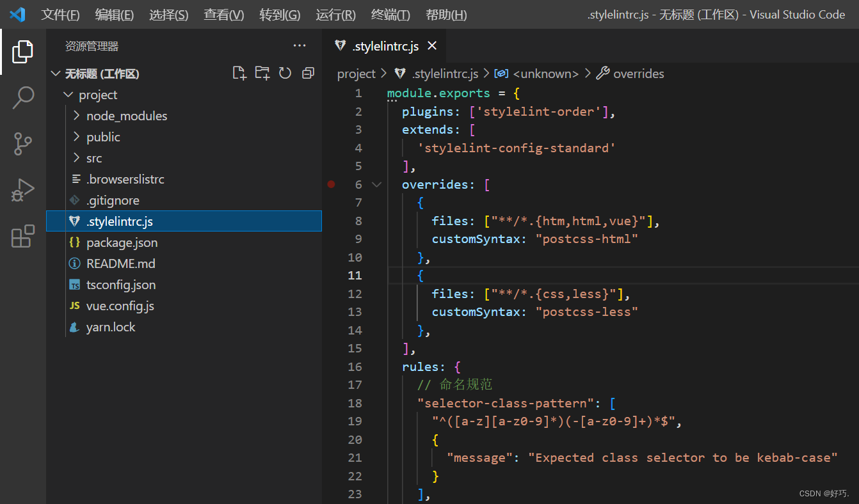Click line number 11 in gutter
The image size is (859, 504).
(x=355, y=275)
